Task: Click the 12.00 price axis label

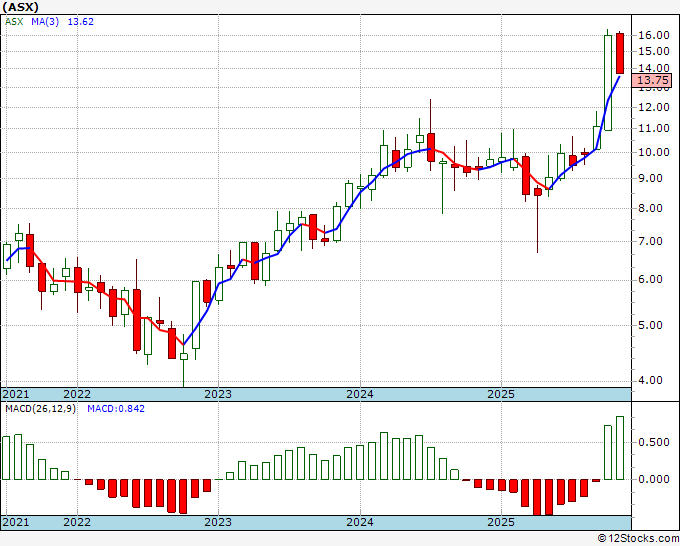Action: [x=654, y=107]
